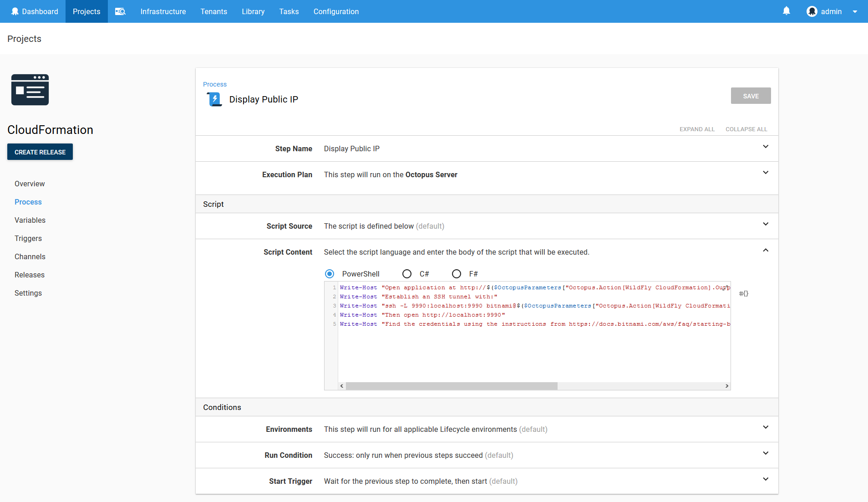Viewport: 868px width, 502px height.
Task: Switch to the Tasks section
Action: (289, 11)
